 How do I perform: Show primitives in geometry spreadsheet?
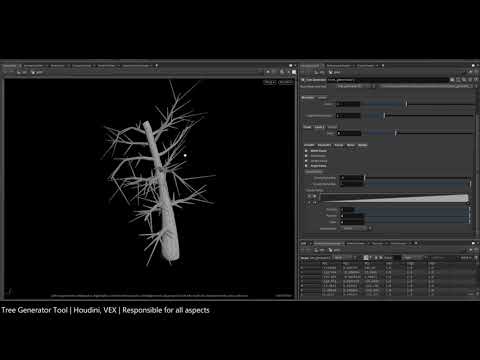click(x=376, y=257)
